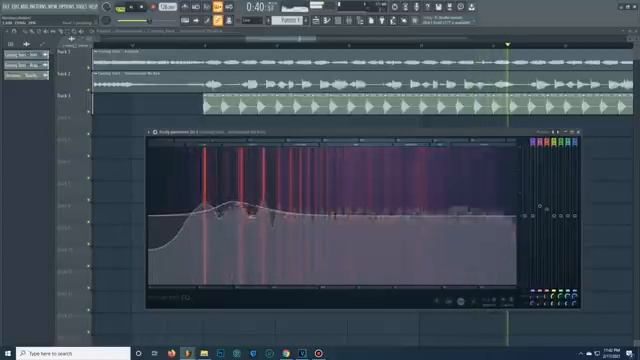
Task: Click the question mark help icon
Action: click(x=427, y=7)
